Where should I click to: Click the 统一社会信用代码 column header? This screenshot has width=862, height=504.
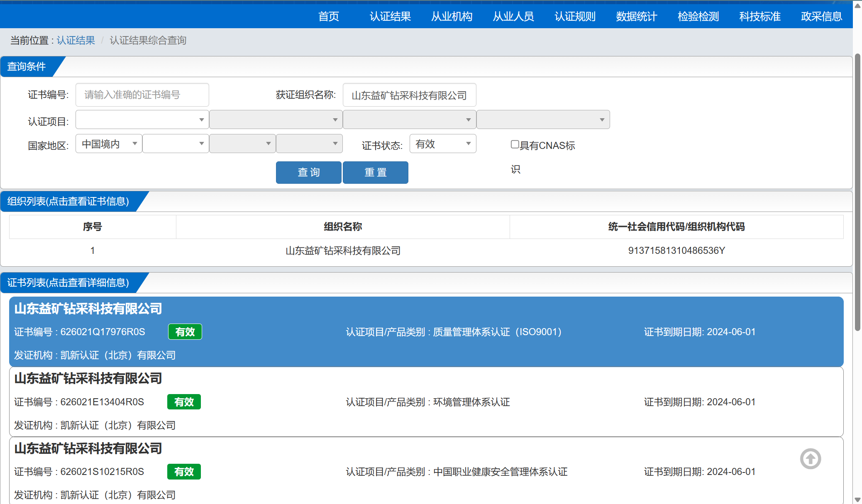coord(676,227)
